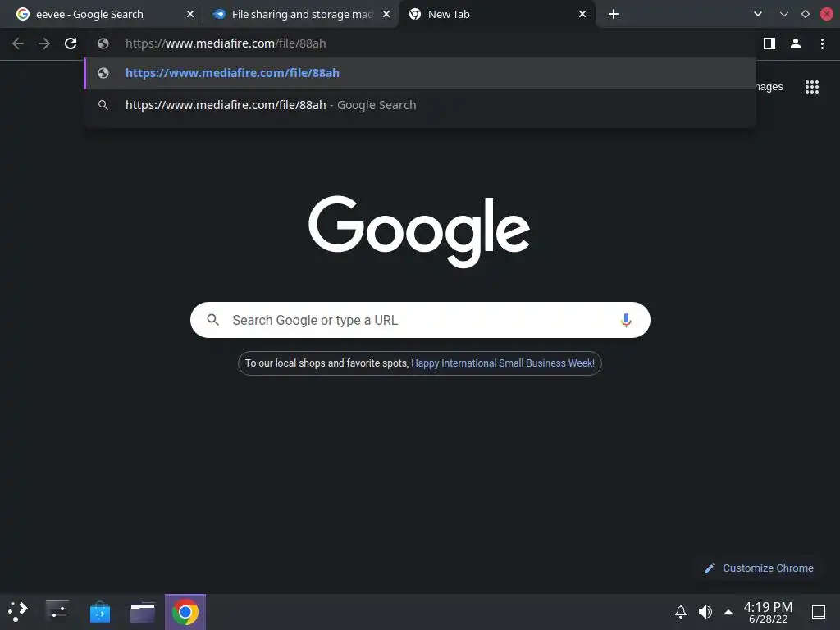Expand the hidden system tray icons
Viewport: 840px width, 630px height.
pos(728,612)
